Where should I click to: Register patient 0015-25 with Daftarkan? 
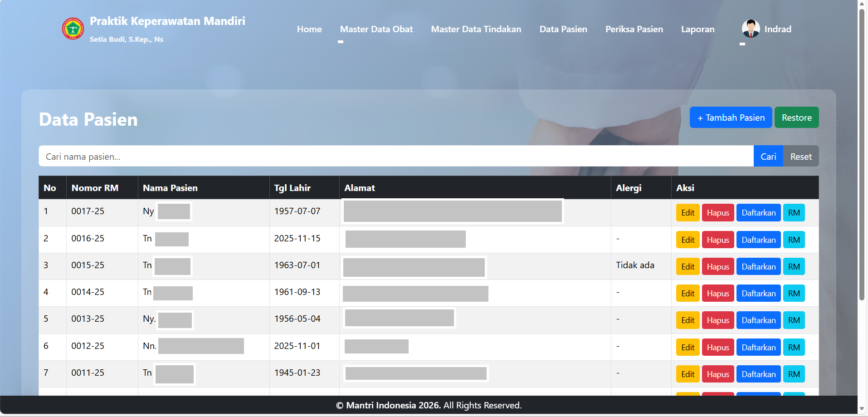pos(758,267)
